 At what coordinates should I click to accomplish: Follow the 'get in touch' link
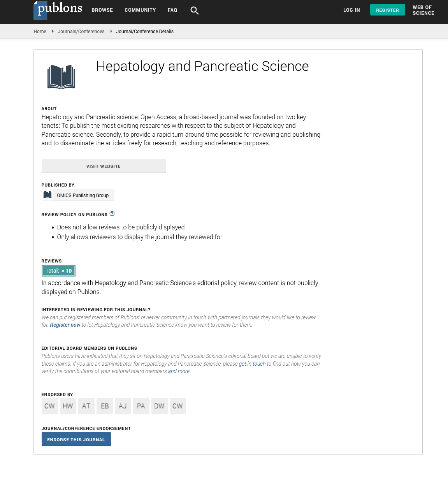[x=252, y=364]
